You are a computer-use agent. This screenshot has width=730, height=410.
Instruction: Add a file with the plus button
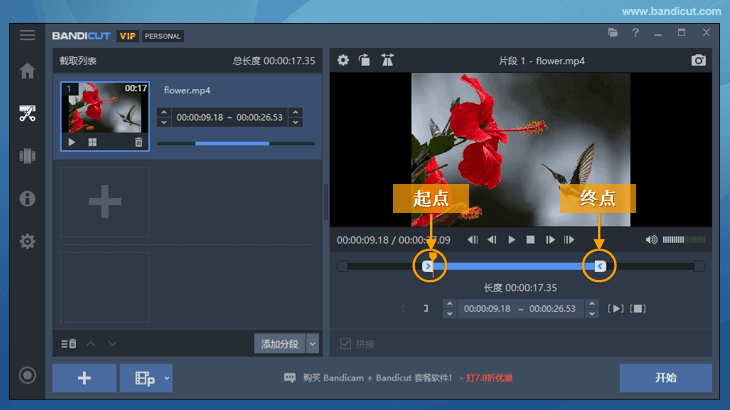84,378
